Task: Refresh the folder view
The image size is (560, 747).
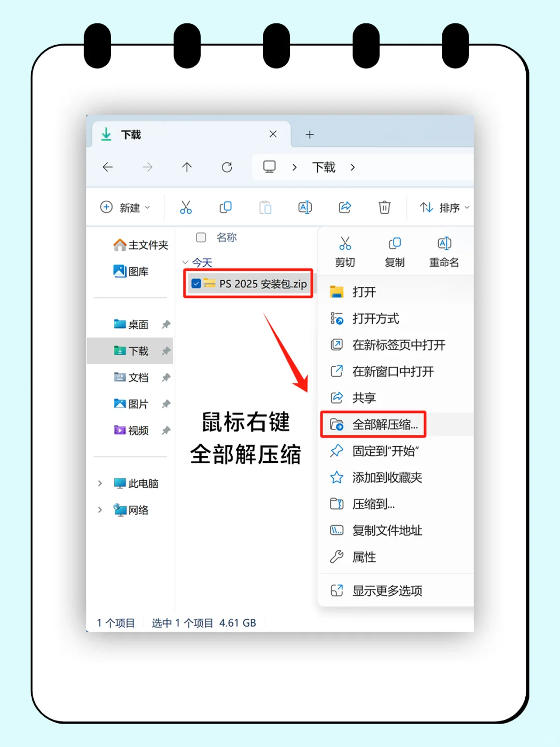Action: coord(227,167)
